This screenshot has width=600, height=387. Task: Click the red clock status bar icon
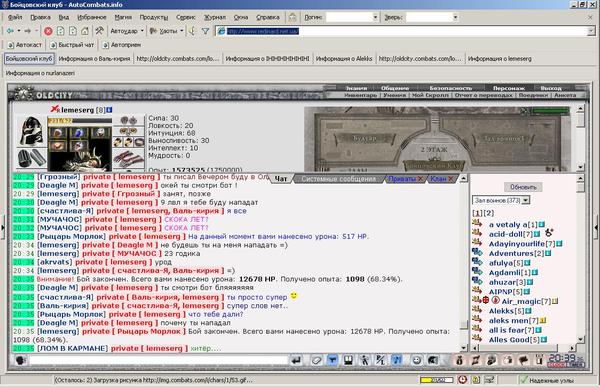click(463, 380)
